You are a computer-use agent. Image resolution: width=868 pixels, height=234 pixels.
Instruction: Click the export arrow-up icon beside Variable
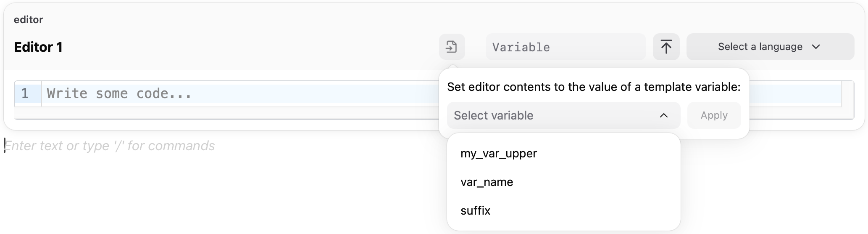(666, 47)
